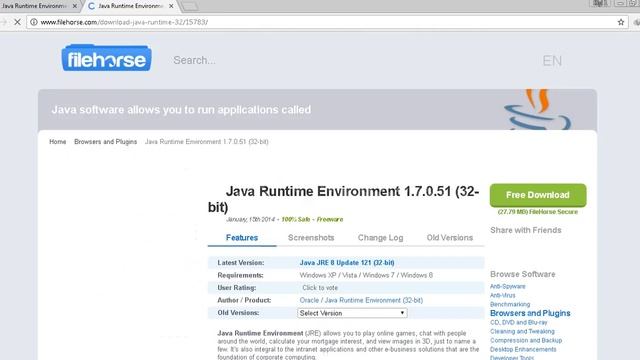Close the first Java Runtime browser tab
The height and width of the screenshot is (360, 640).
pos(74,6)
